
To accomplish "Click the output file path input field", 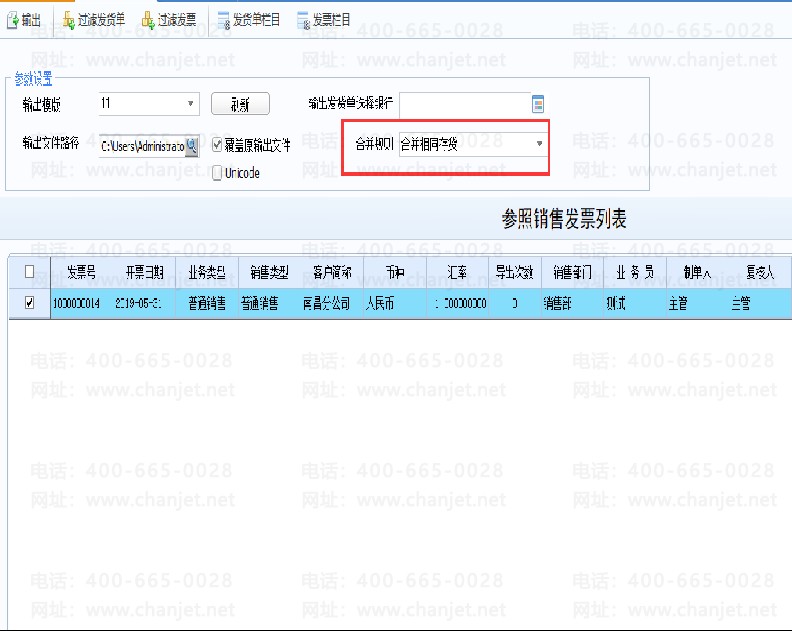I will point(142,146).
